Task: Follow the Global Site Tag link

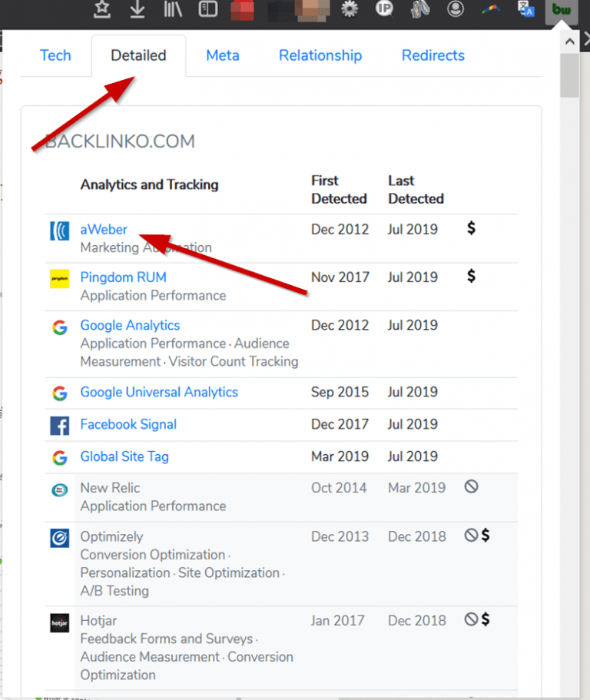Action: click(x=124, y=456)
